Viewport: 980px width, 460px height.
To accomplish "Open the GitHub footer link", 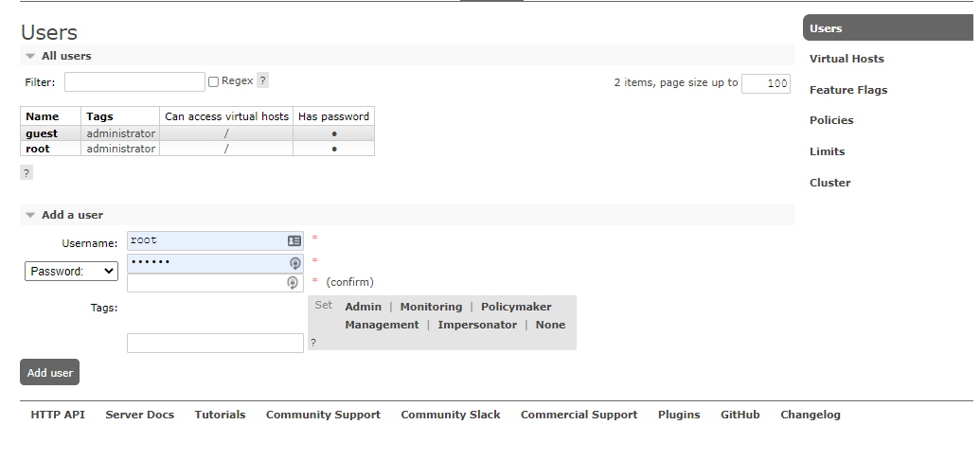I will pyautogui.click(x=740, y=415).
